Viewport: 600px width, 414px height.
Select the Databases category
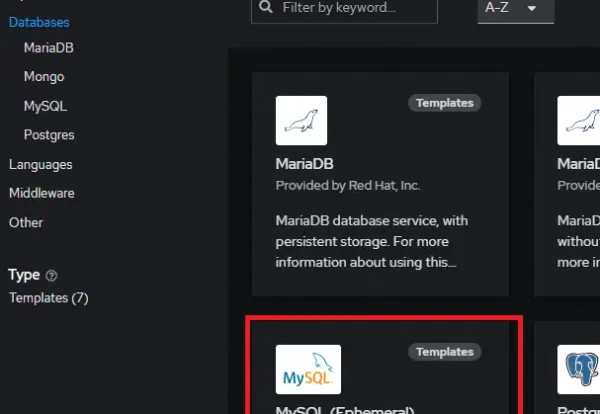(39, 23)
